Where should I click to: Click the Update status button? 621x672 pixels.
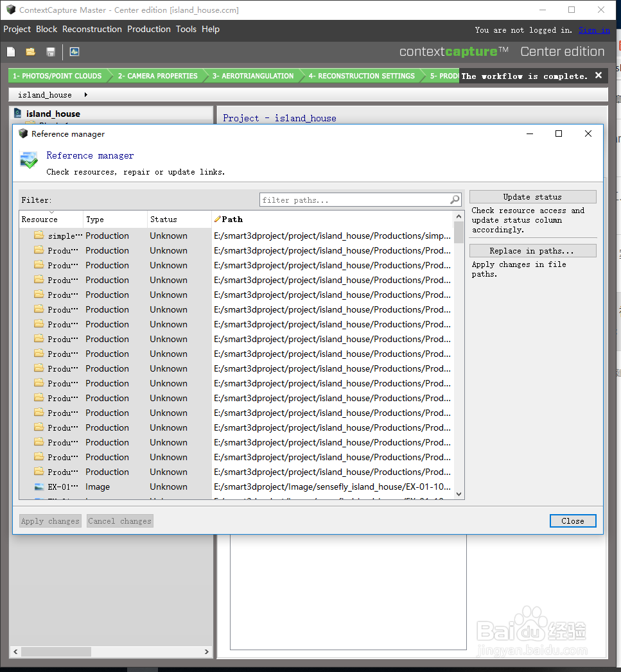click(x=532, y=196)
